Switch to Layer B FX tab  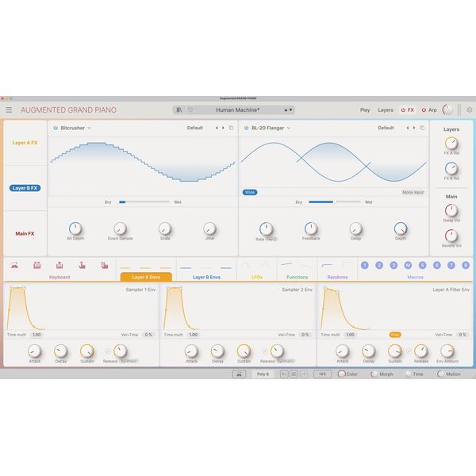click(x=25, y=188)
